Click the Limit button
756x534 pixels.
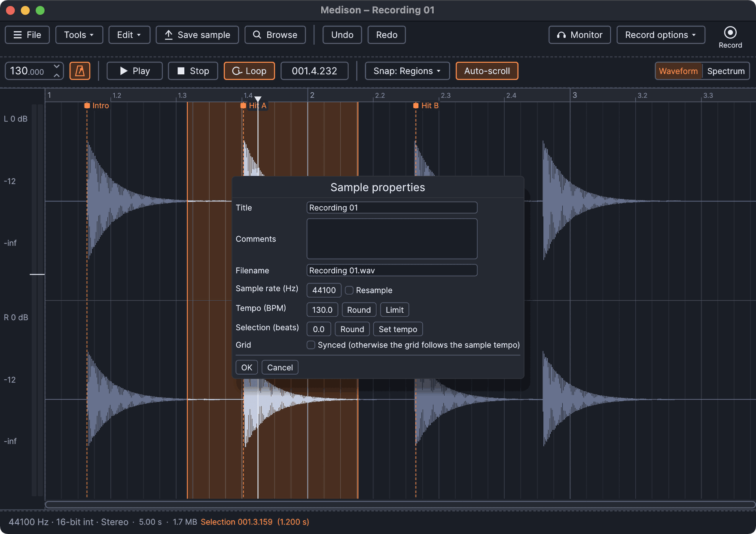(394, 310)
